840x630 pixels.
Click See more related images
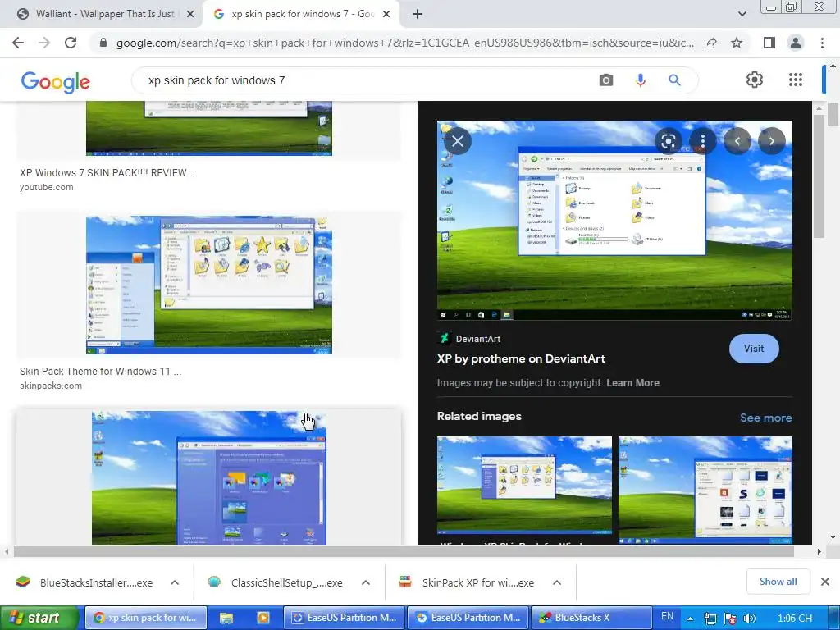(765, 418)
